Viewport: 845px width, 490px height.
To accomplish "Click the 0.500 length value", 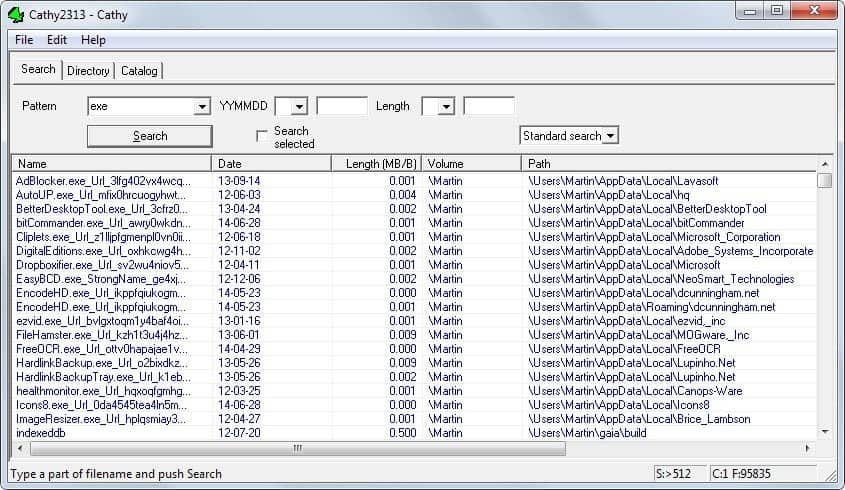I will [x=403, y=433].
